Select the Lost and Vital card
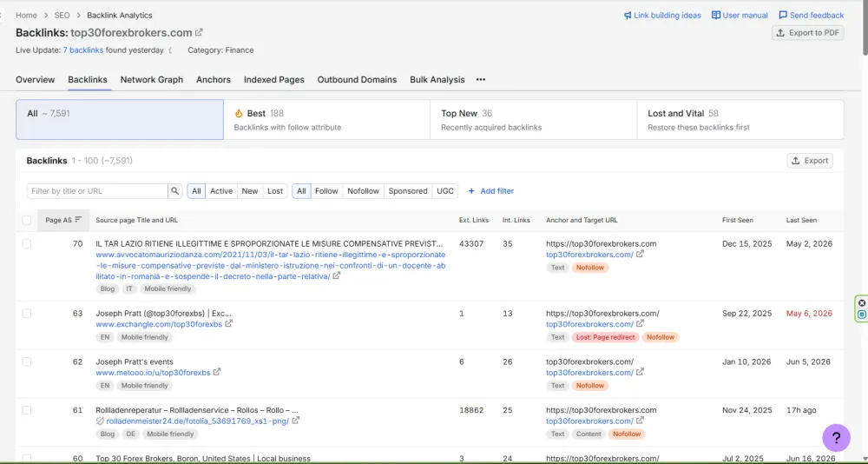 click(x=740, y=120)
